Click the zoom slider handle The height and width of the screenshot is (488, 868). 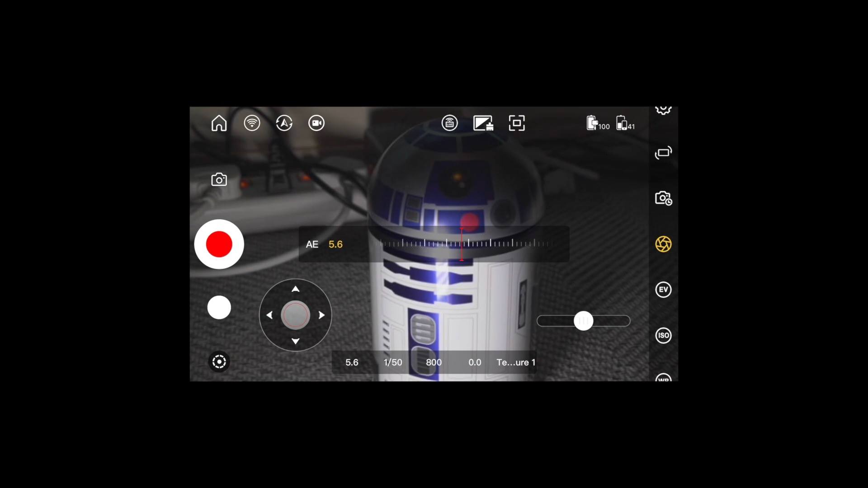pos(583,321)
